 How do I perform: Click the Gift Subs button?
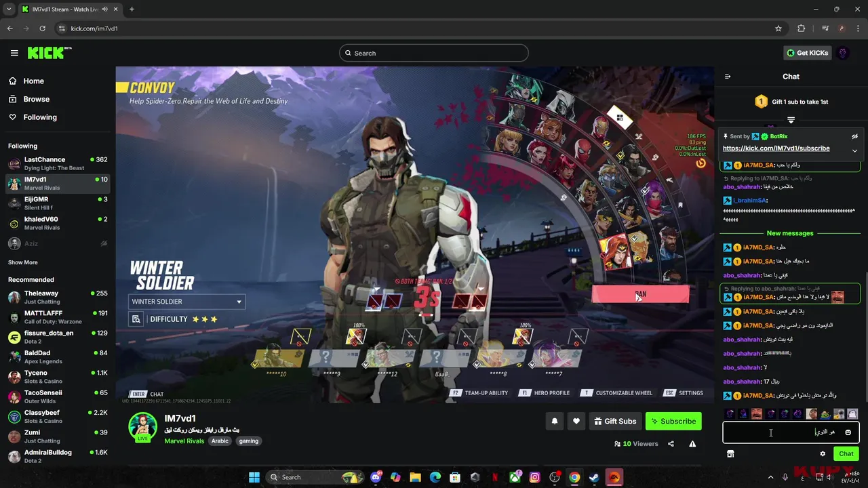(615, 421)
